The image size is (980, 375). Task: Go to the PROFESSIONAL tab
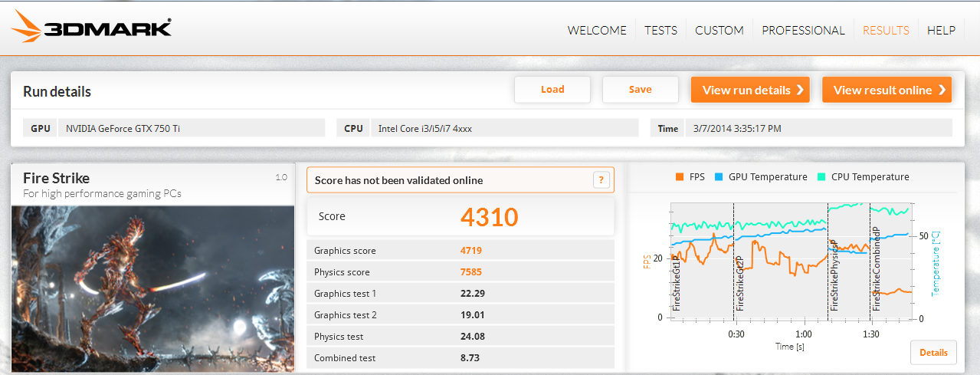[x=803, y=31]
